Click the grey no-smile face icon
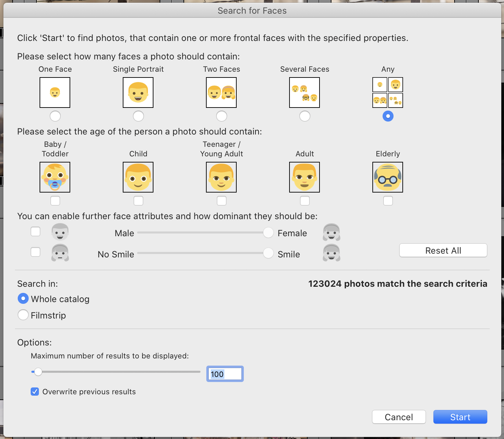504x439 pixels. (x=60, y=253)
